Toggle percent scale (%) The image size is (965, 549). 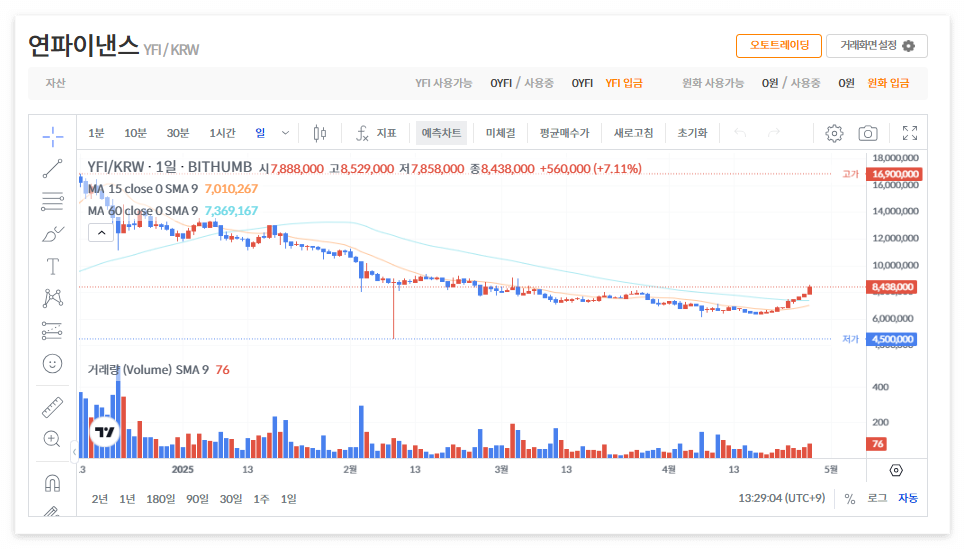tap(849, 499)
